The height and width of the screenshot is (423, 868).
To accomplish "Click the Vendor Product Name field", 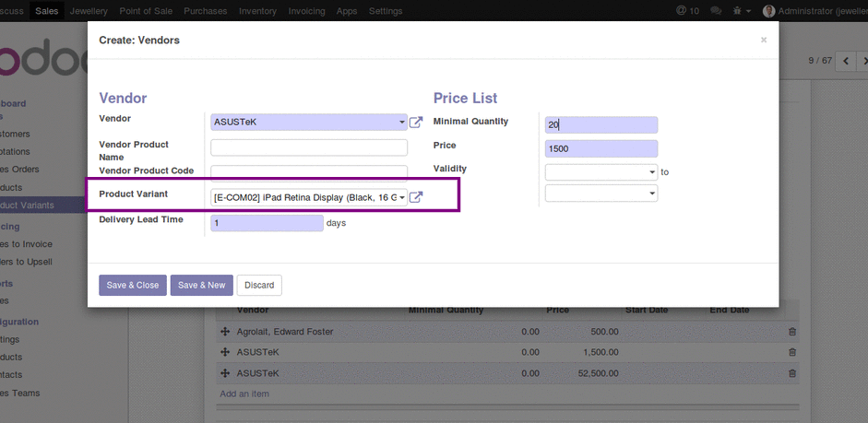I will tap(309, 147).
